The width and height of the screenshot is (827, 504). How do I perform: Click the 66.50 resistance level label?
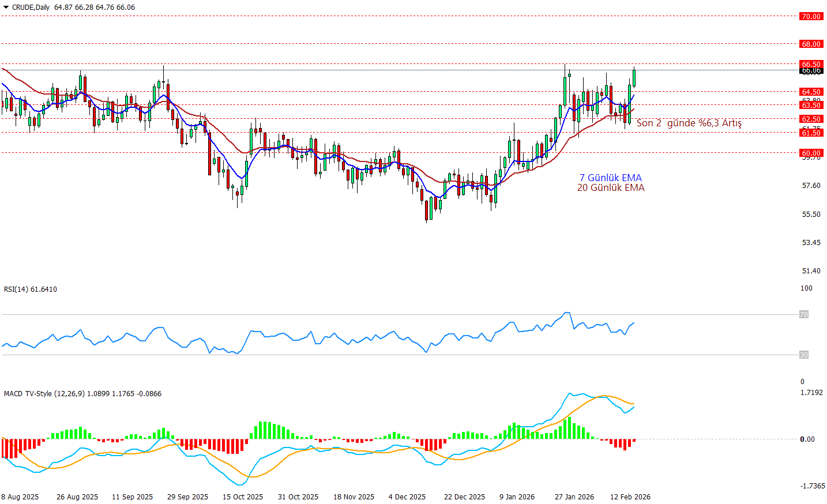click(810, 64)
